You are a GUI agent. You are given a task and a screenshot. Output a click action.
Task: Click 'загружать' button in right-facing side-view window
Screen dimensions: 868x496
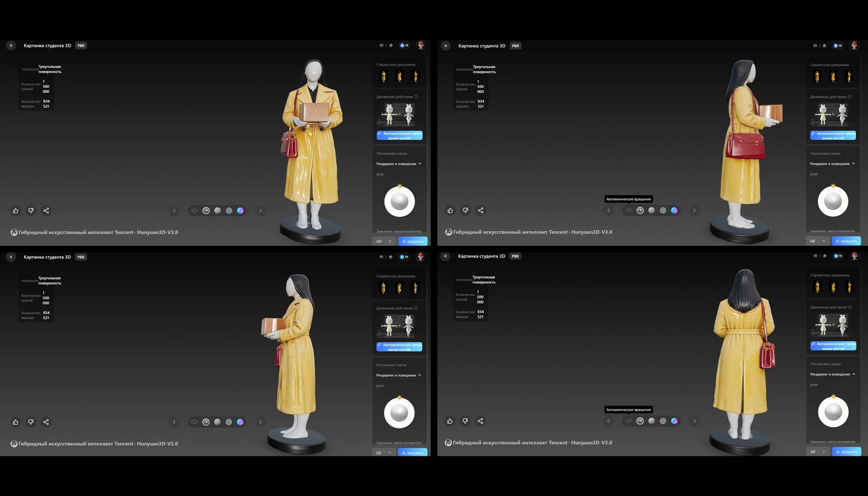846,241
